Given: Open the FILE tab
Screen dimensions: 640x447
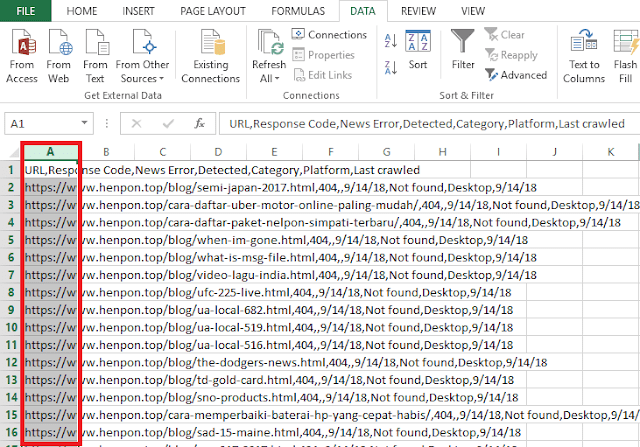Looking at the screenshot, I should pos(25,11).
